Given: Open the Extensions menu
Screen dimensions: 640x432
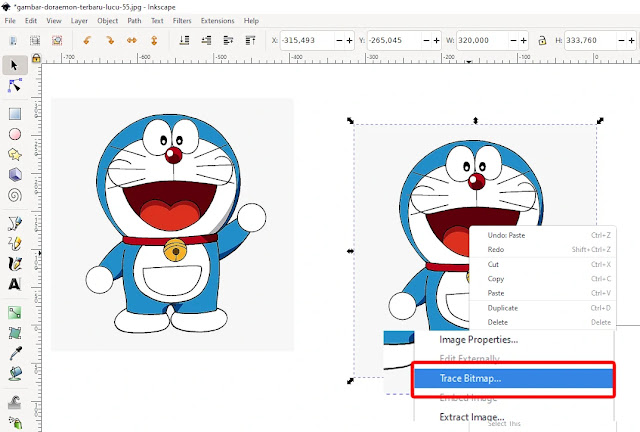Looking at the screenshot, I should 217,20.
